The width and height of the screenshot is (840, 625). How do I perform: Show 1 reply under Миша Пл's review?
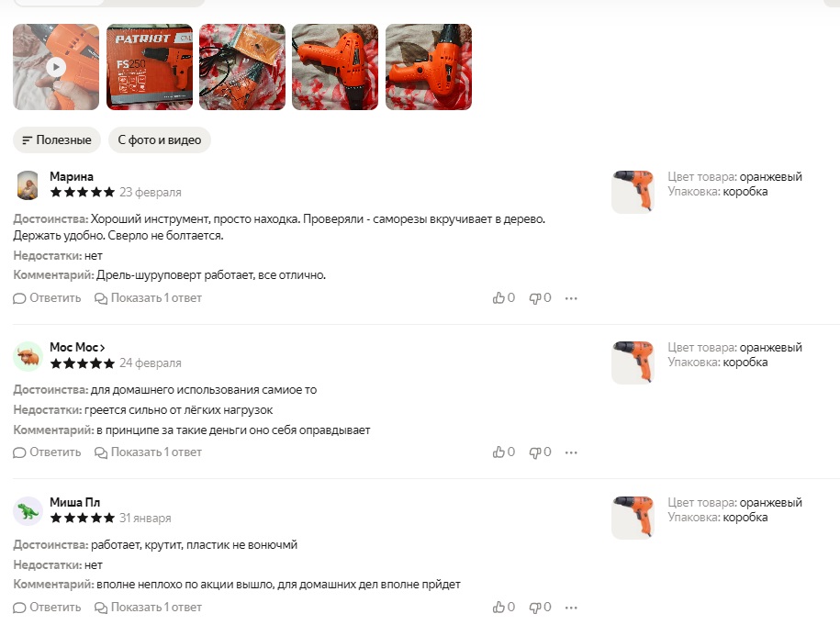[x=149, y=607]
